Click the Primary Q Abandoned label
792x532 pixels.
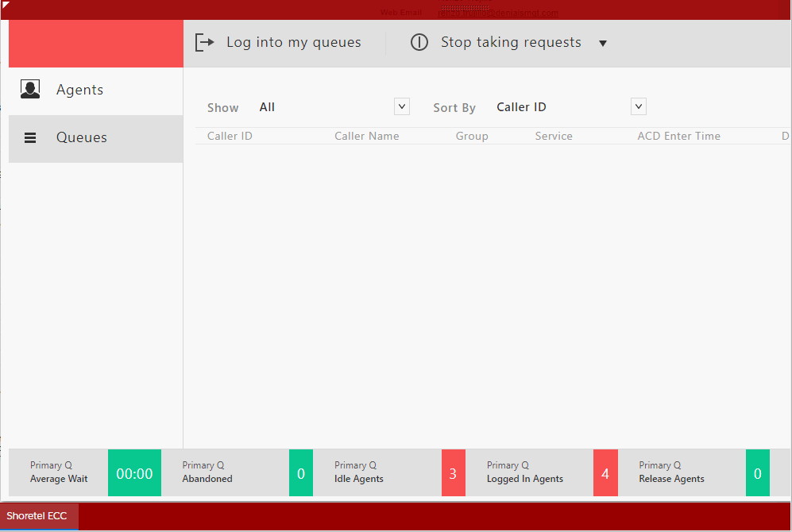tap(207, 472)
